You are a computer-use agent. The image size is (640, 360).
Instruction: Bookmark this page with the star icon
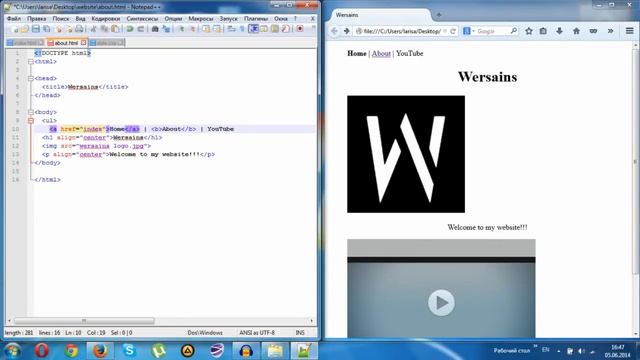(x=529, y=31)
